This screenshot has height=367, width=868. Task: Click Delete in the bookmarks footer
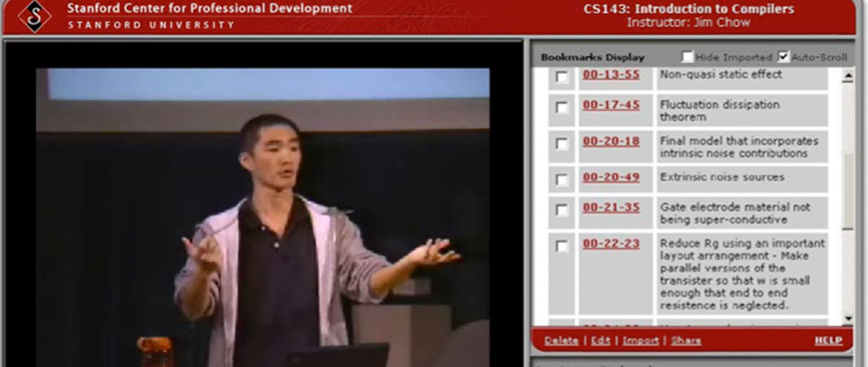click(x=561, y=340)
